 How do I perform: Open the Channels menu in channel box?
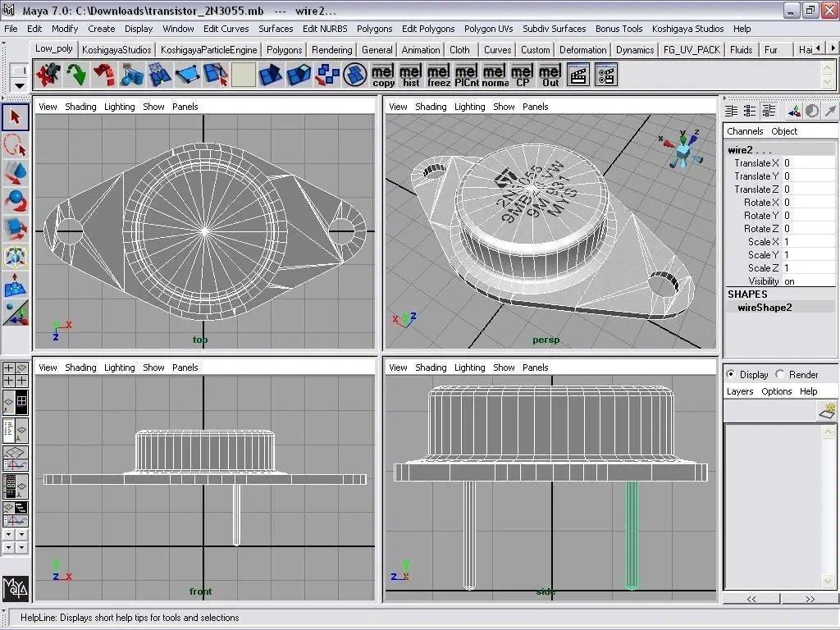click(x=745, y=131)
